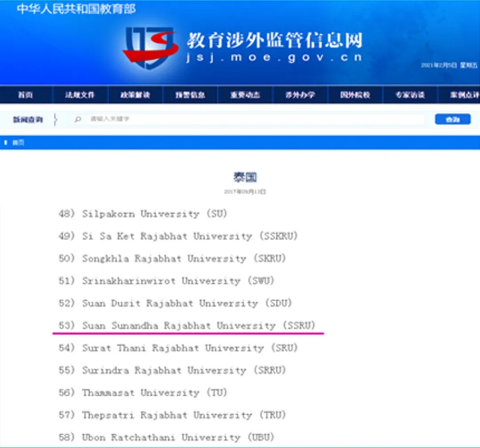
Task: Open the 专家访谈 navigation tab
Action: 410,95
